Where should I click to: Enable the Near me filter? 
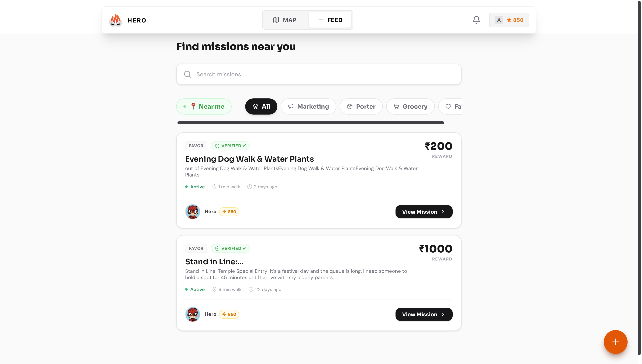pos(204,106)
